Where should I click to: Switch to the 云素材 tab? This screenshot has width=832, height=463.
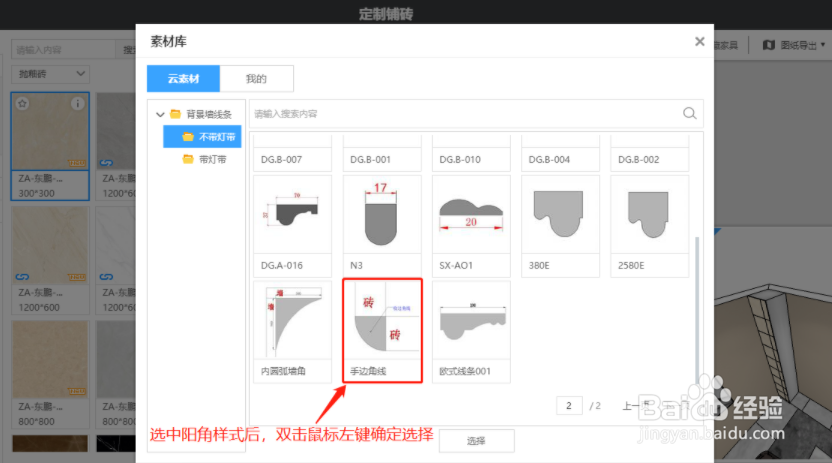183,78
